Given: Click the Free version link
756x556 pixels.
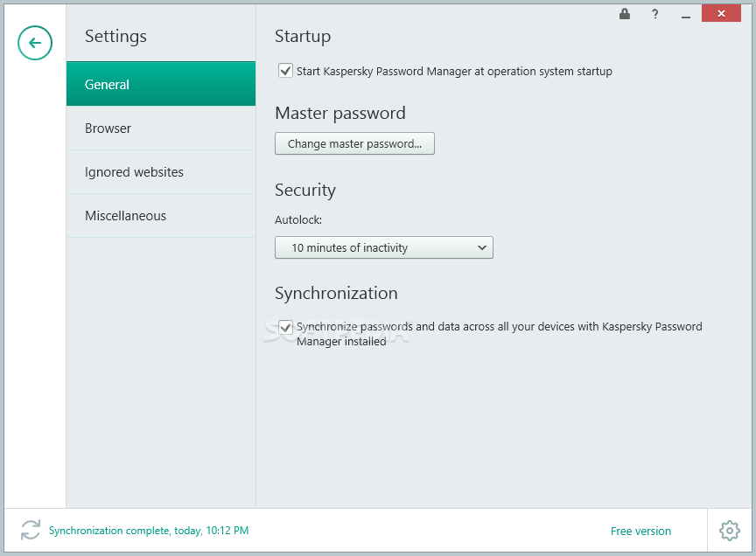Looking at the screenshot, I should [640, 531].
